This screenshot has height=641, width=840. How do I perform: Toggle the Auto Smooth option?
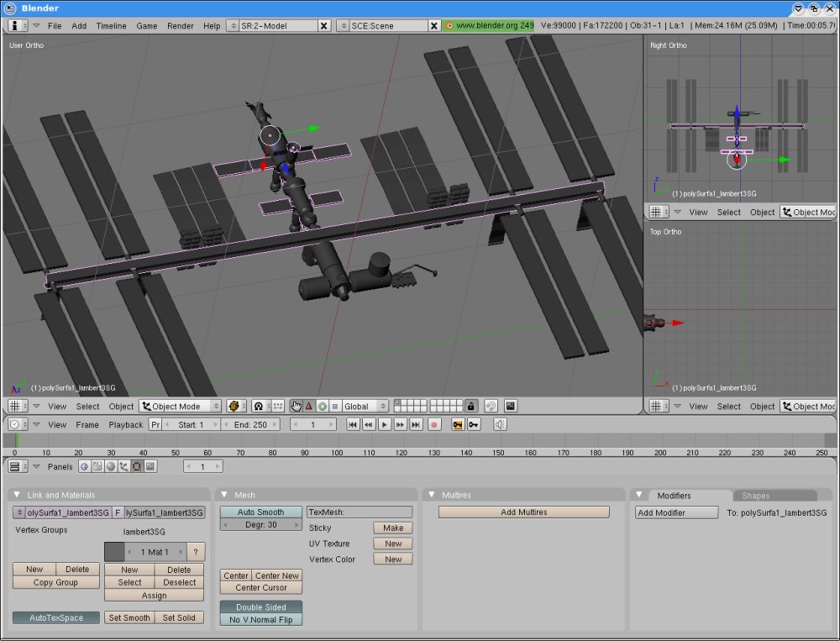(261, 512)
